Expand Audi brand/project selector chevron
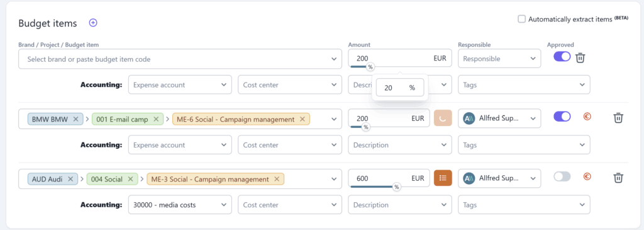This screenshot has width=644, height=230. [334, 179]
